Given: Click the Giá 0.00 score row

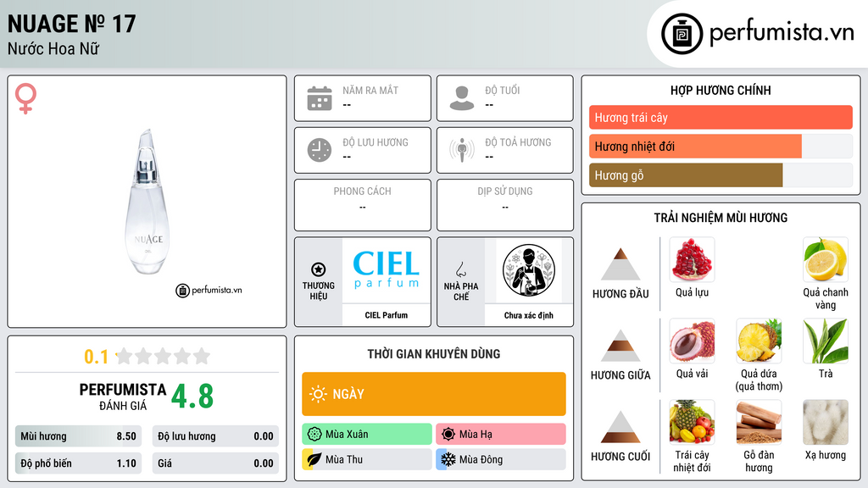Looking at the screenshot, I should coord(215,463).
